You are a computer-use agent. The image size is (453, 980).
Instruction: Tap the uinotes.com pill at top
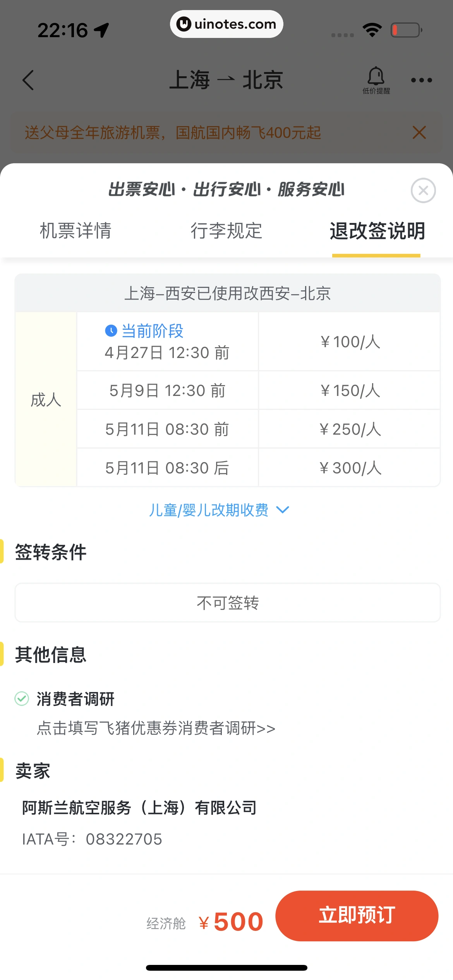coord(226,24)
